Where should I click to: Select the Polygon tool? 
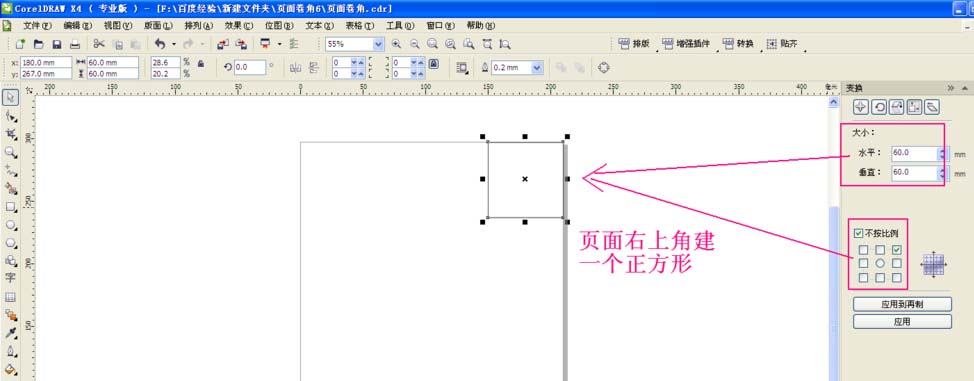pyautogui.click(x=11, y=242)
